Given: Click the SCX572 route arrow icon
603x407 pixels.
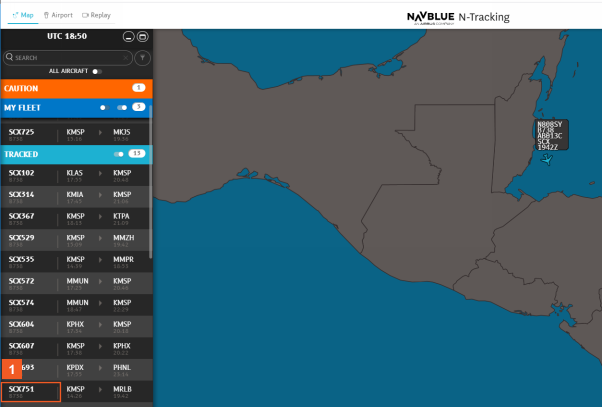Looking at the screenshot, I should coord(100,281).
